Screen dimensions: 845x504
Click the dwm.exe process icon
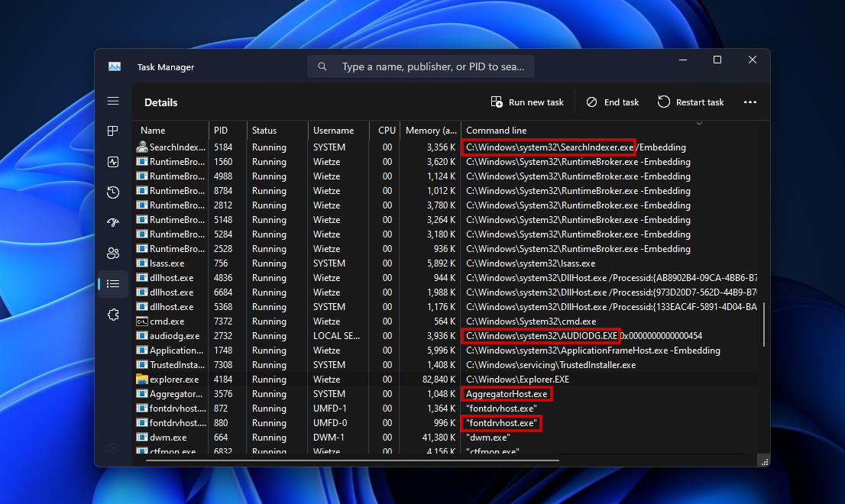[x=142, y=438]
